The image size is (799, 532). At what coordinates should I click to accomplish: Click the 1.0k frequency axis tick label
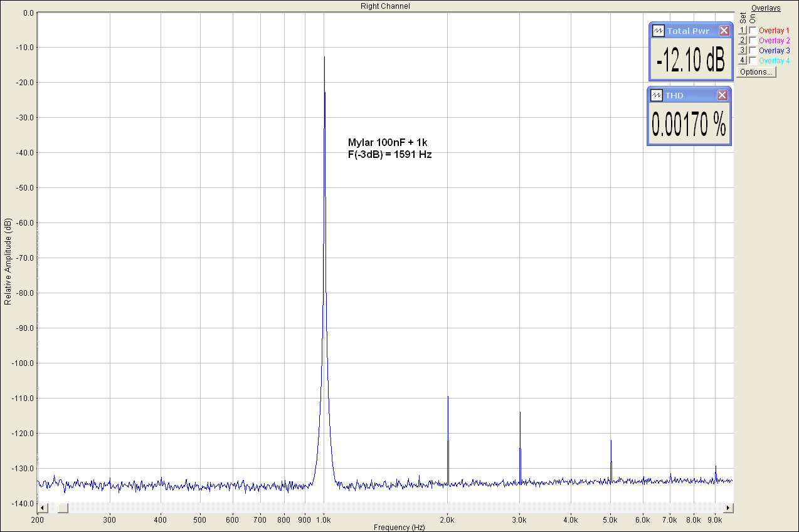point(324,519)
